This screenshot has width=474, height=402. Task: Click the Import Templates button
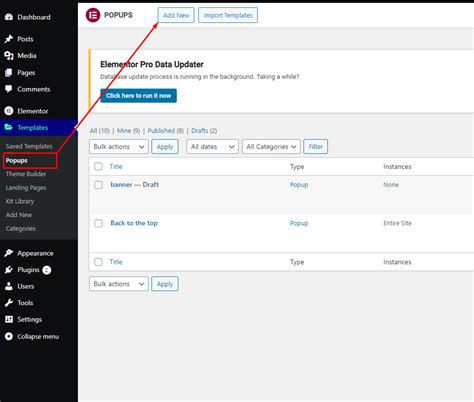point(228,15)
